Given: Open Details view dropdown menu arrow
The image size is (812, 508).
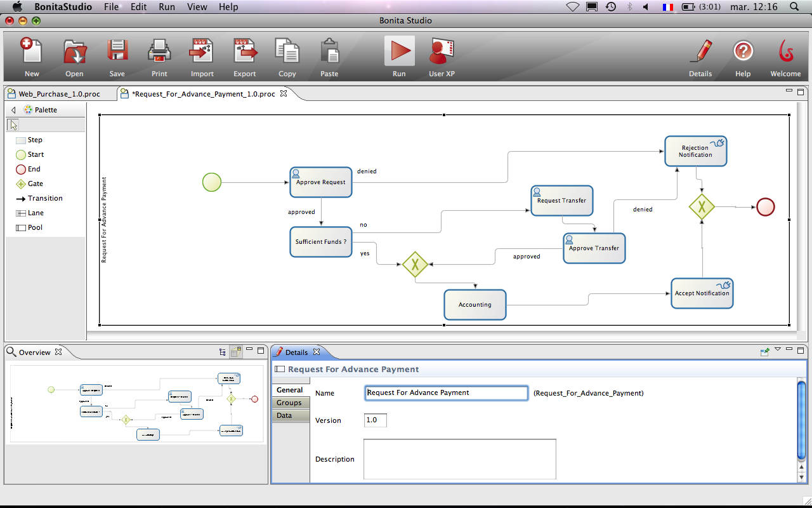Looking at the screenshot, I should [x=778, y=349].
